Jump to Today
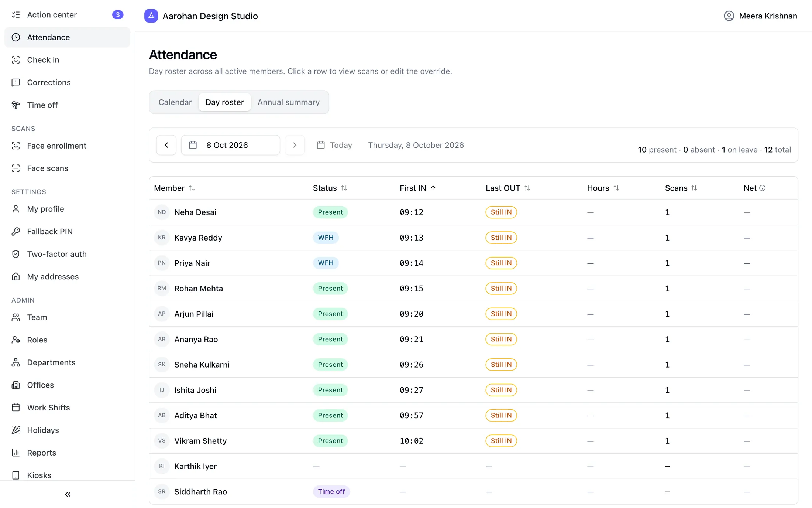This screenshot has width=812, height=508. (x=334, y=145)
